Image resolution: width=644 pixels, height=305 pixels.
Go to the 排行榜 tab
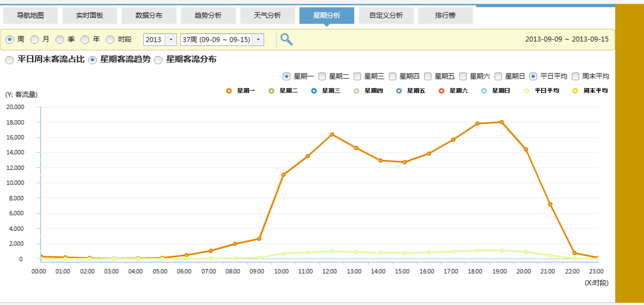coord(445,16)
